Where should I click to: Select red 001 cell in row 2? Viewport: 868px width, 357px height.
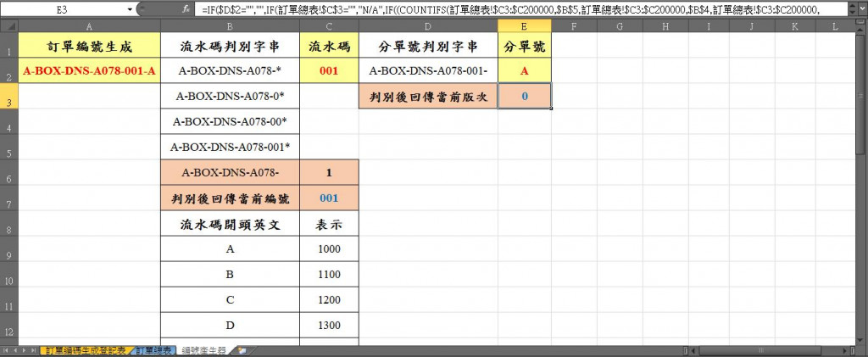click(x=329, y=71)
